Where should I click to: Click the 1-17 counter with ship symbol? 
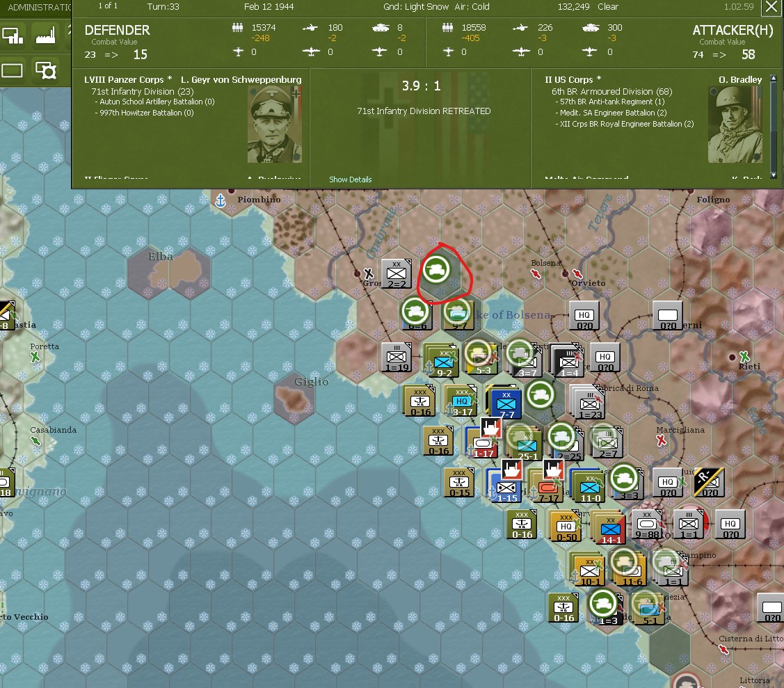[483, 443]
